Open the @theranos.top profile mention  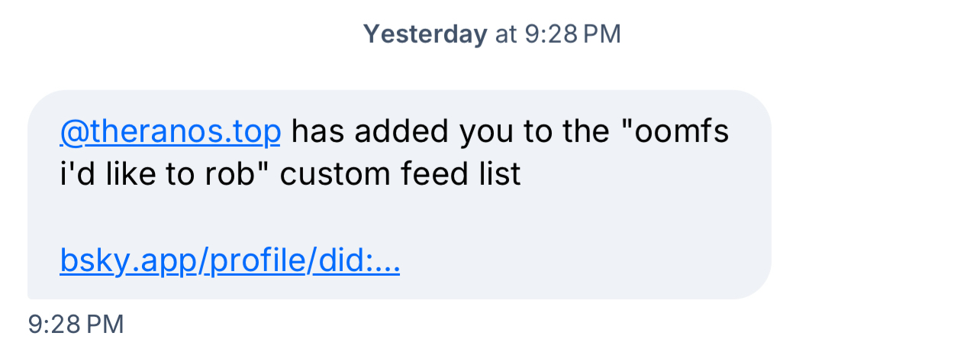(169, 132)
